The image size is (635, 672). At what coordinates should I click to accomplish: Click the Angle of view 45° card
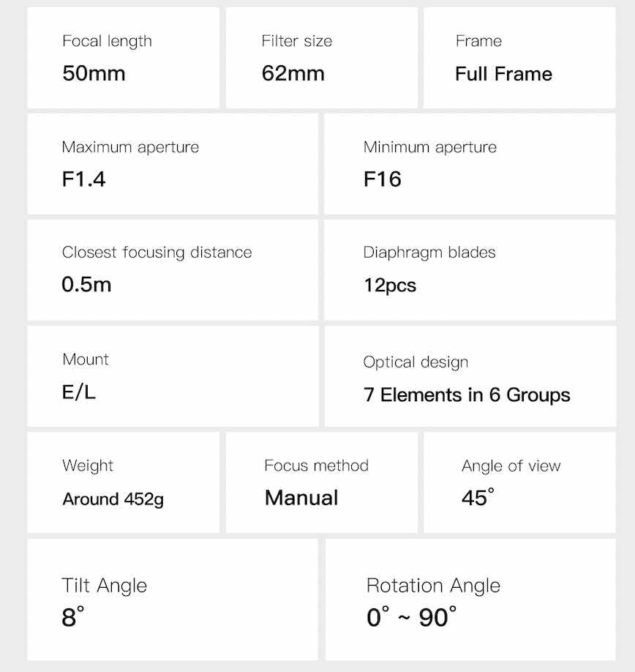[519, 482]
